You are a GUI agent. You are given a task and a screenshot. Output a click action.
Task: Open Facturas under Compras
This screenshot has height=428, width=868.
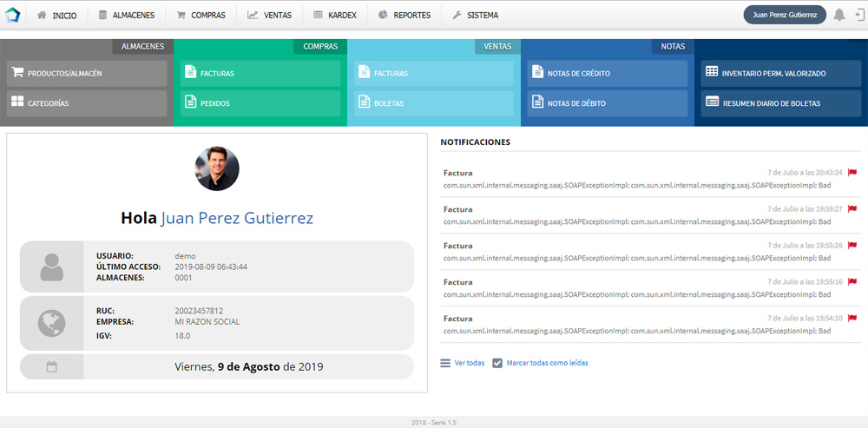260,74
